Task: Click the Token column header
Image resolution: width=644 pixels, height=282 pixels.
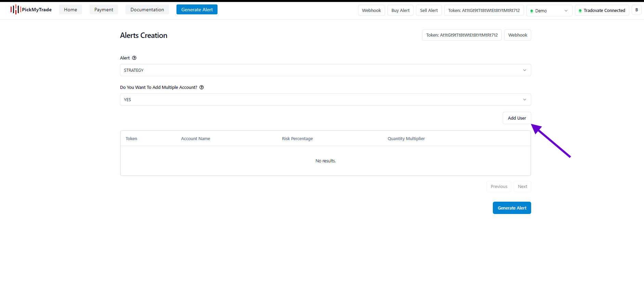Action: [x=131, y=138]
